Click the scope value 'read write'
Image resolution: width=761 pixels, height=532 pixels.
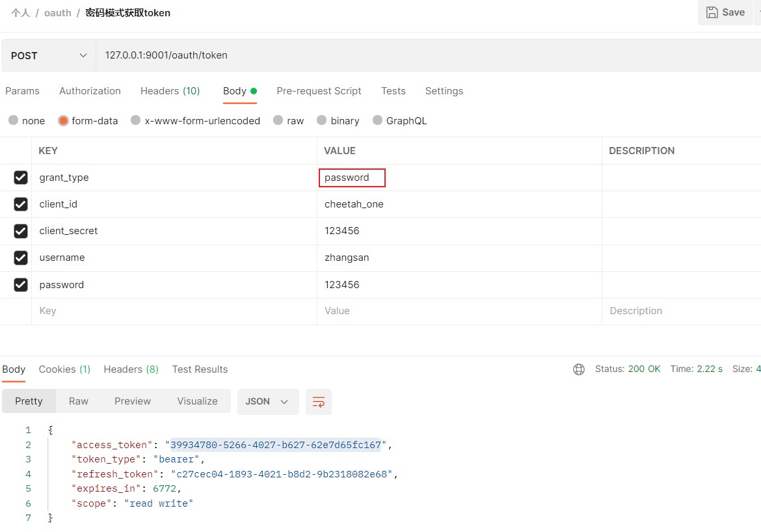[x=159, y=503]
